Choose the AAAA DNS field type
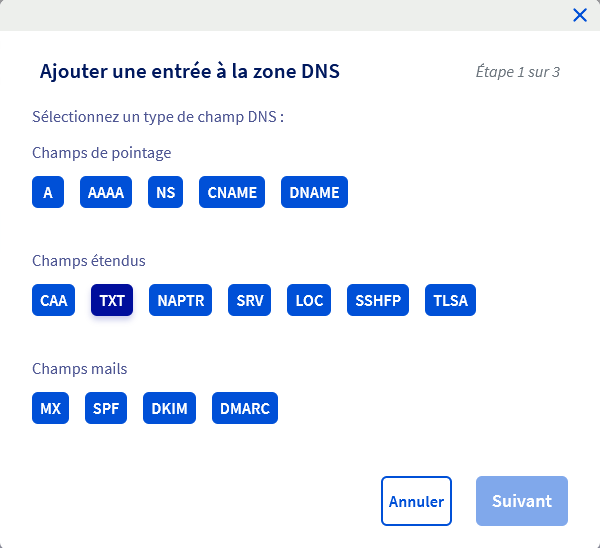This screenshot has height=548, width=600. pyautogui.click(x=106, y=192)
